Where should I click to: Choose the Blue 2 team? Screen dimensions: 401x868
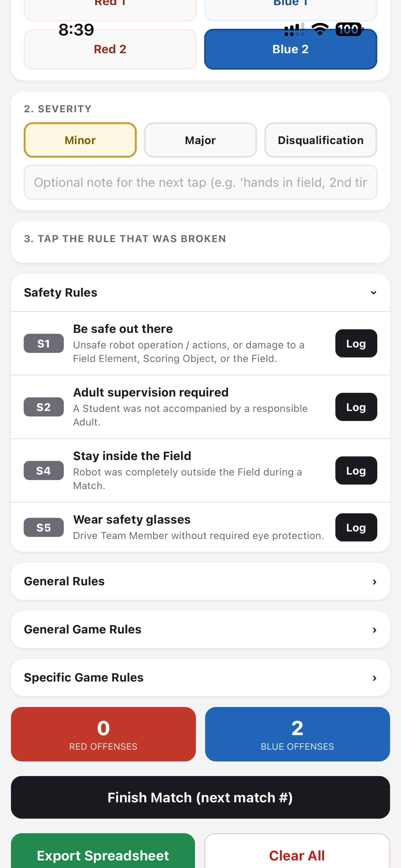(x=290, y=49)
